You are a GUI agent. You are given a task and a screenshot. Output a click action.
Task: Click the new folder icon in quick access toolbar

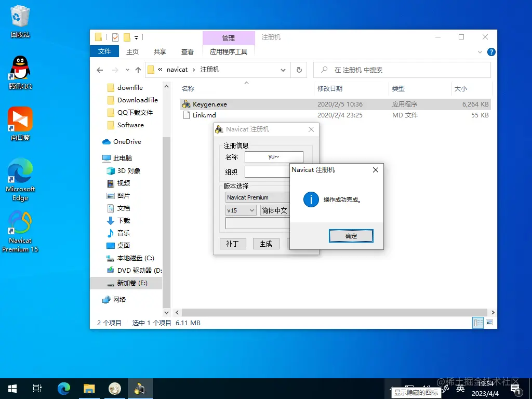pos(127,37)
